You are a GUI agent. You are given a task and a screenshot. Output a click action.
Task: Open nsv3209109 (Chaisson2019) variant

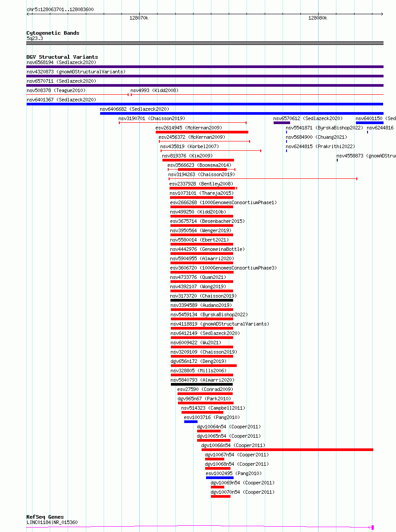[204, 352]
